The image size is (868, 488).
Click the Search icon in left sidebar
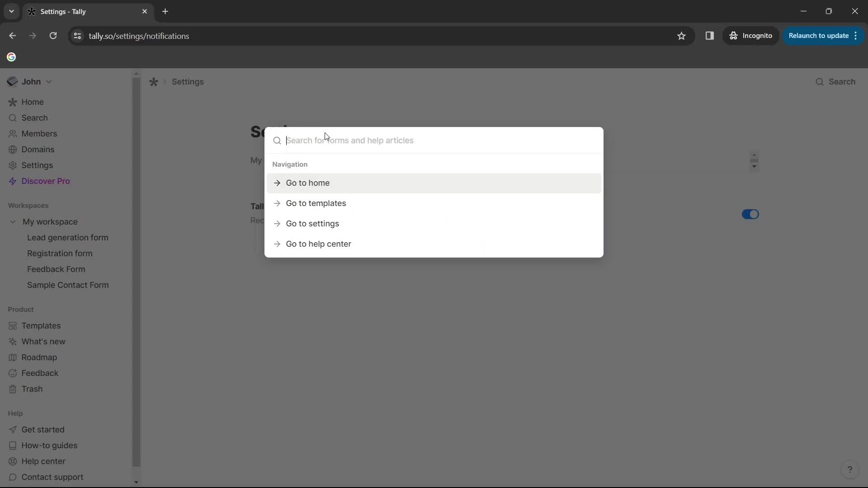pyautogui.click(x=12, y=117)
